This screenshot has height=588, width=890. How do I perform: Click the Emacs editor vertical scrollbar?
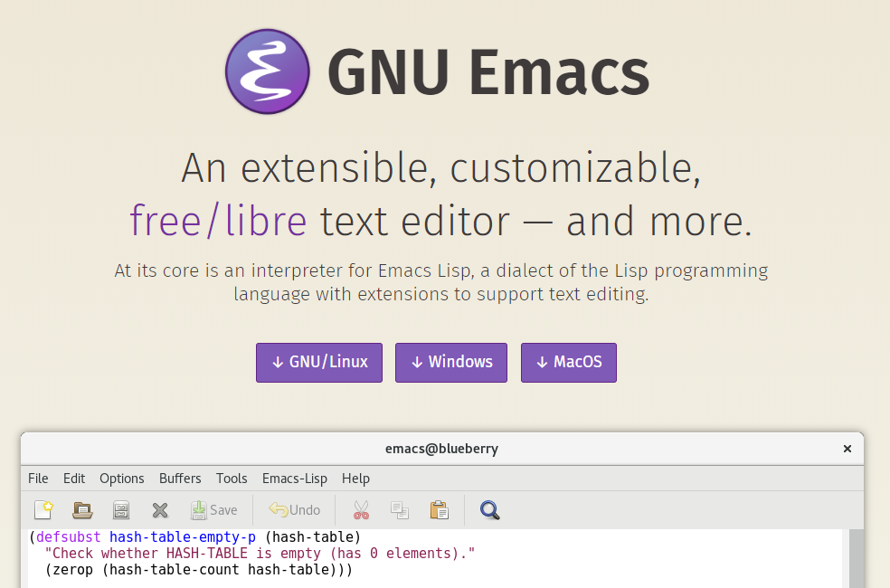point(856,558)
